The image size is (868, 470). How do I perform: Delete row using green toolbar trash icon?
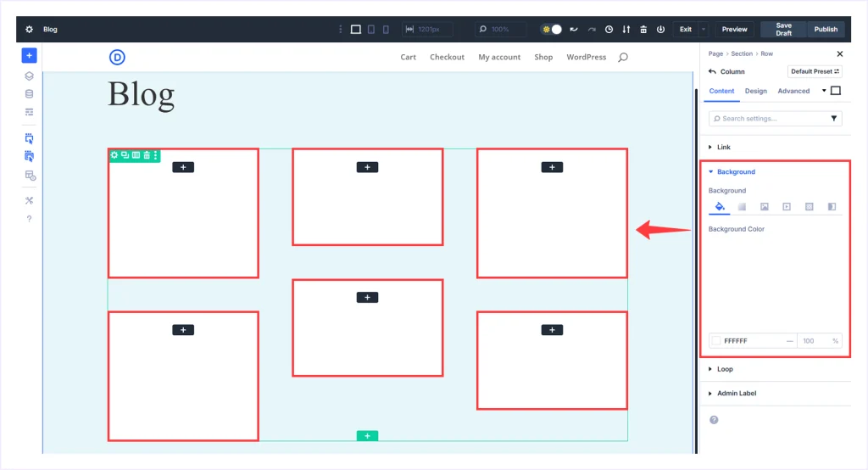click(147, 155)
